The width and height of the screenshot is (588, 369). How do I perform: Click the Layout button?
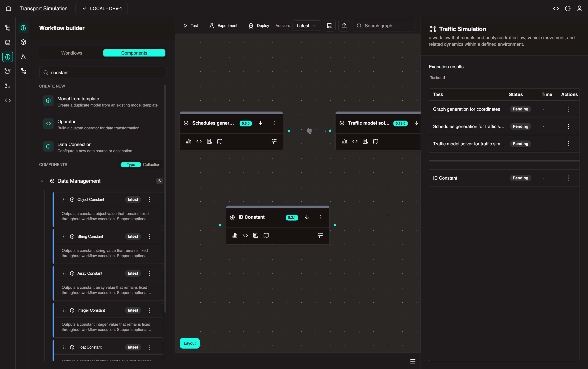[x=190, y=343]
